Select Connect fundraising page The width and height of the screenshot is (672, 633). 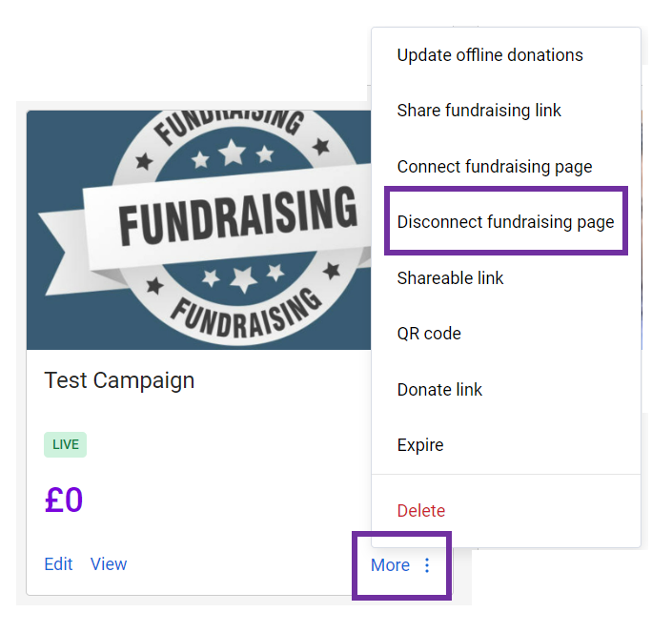pos(495,167)
